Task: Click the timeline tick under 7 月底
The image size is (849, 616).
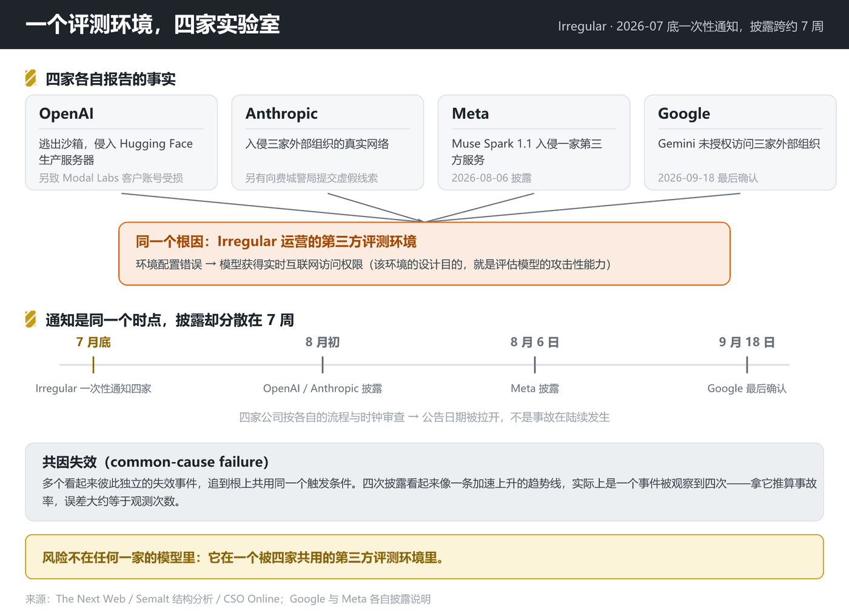Action: click(93, 365)
